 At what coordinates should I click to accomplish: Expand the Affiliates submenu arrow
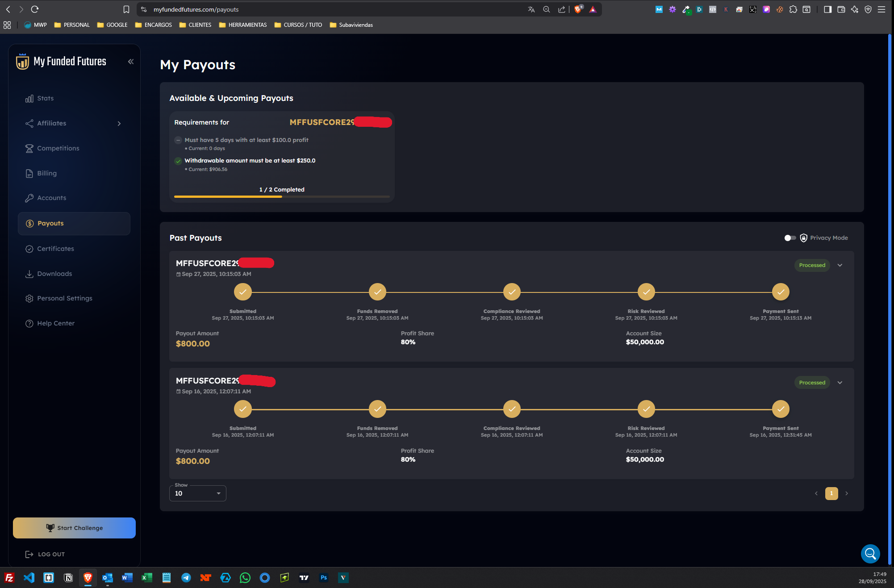coord(119,124)
